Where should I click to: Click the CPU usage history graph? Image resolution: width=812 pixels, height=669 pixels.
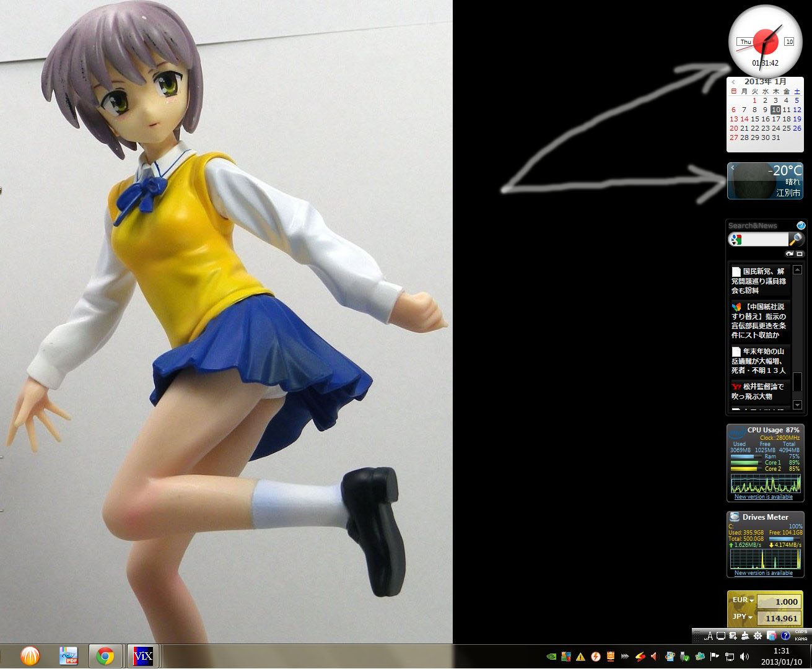point(766,483)
